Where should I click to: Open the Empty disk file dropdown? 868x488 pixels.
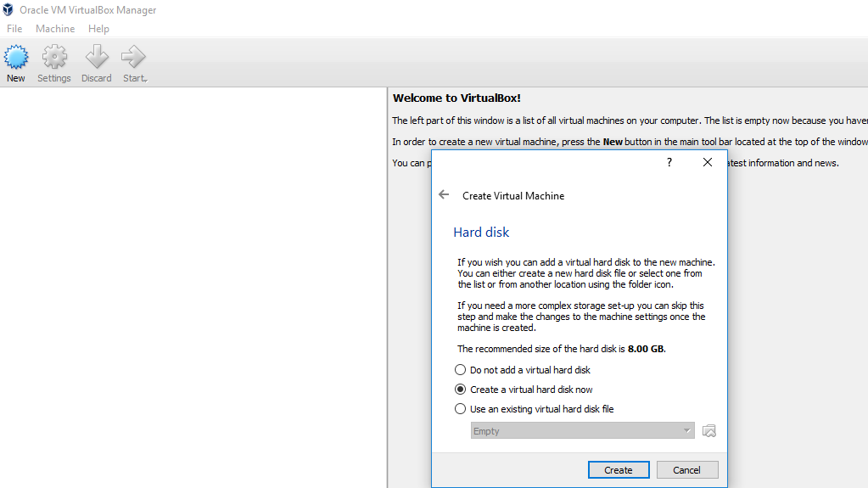click(582, 431)
